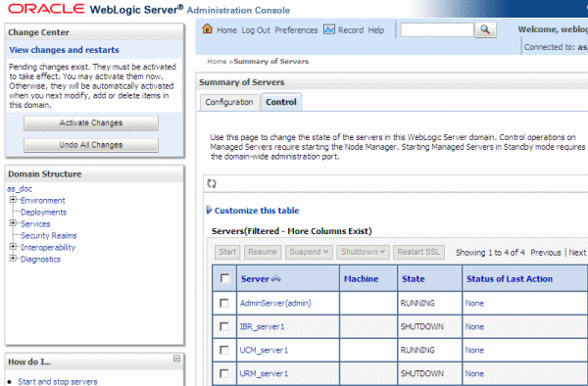Check the UCM_server1 row checkbox
This screenshot has width=588, height=386.
(x=224, y=350)
